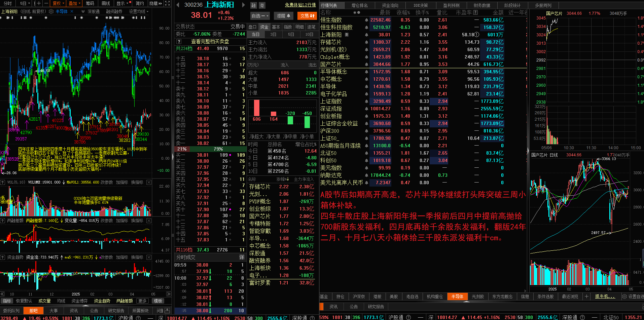Click the zoom-in plus icon in chart toolbar

coord(39,3)
